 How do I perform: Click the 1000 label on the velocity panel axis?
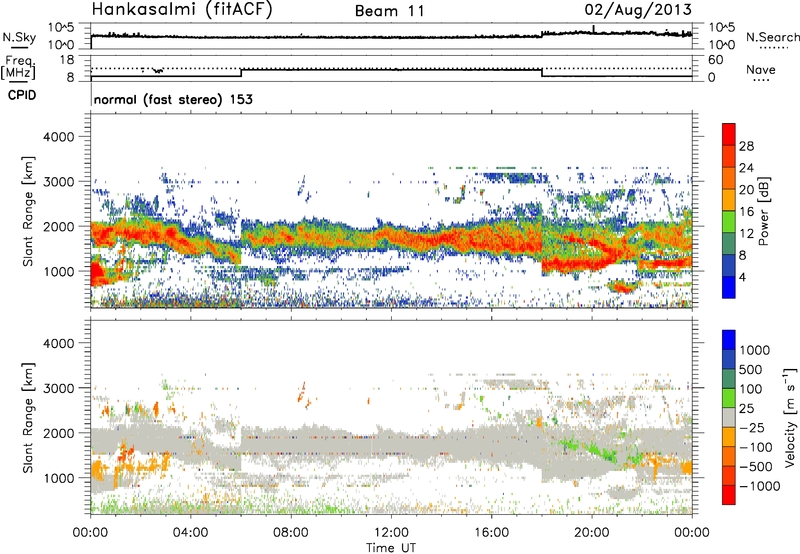point(58,478)
